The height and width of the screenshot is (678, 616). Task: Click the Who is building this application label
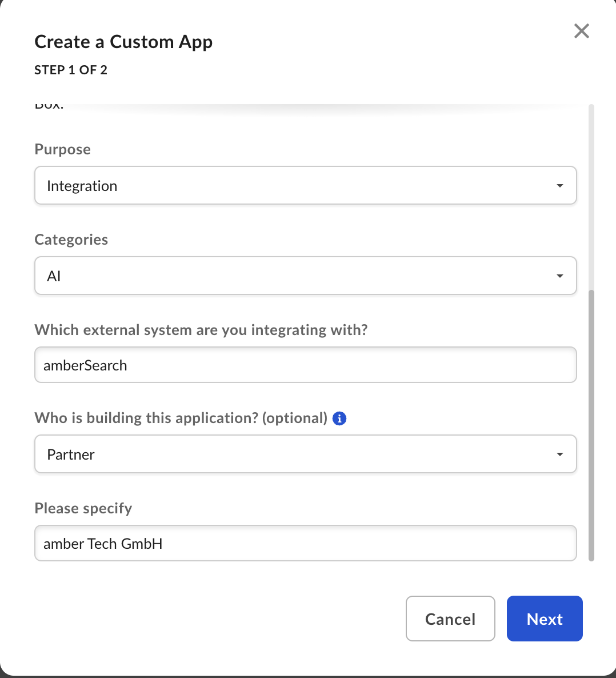tap(181, 418)
